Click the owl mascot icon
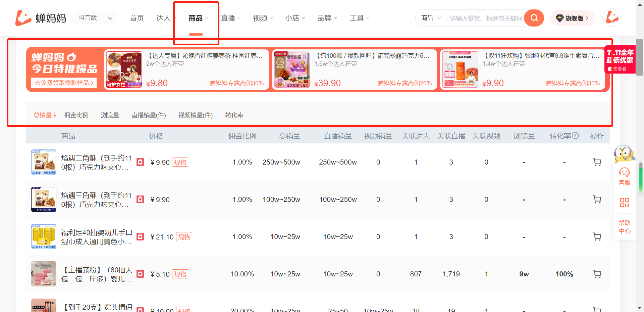Screen dimensions: 644x312 (x=624, y=154)
